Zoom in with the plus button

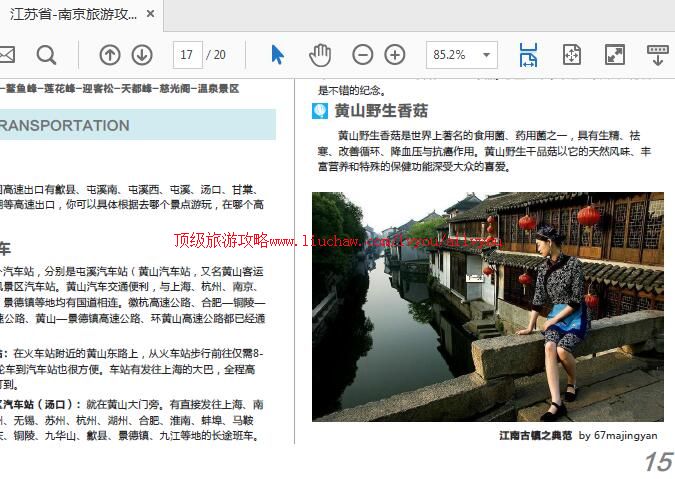[395, 55]
